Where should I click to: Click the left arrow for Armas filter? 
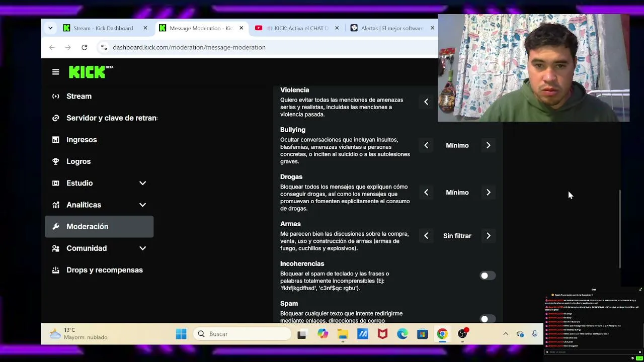(426, 236)
